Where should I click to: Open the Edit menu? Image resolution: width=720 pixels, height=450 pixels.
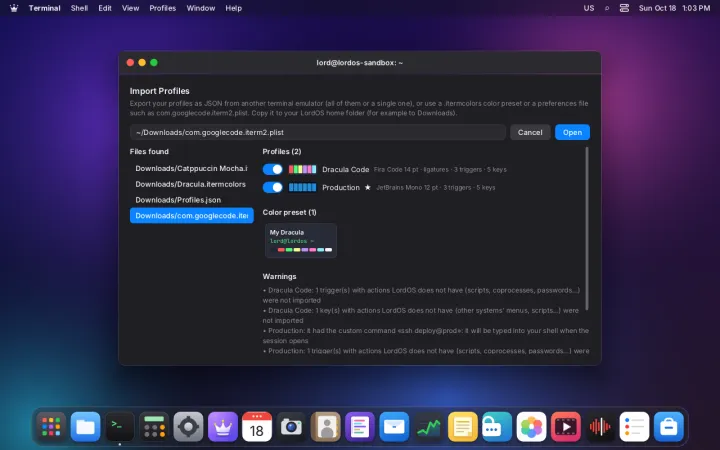(x=105, y=8)
